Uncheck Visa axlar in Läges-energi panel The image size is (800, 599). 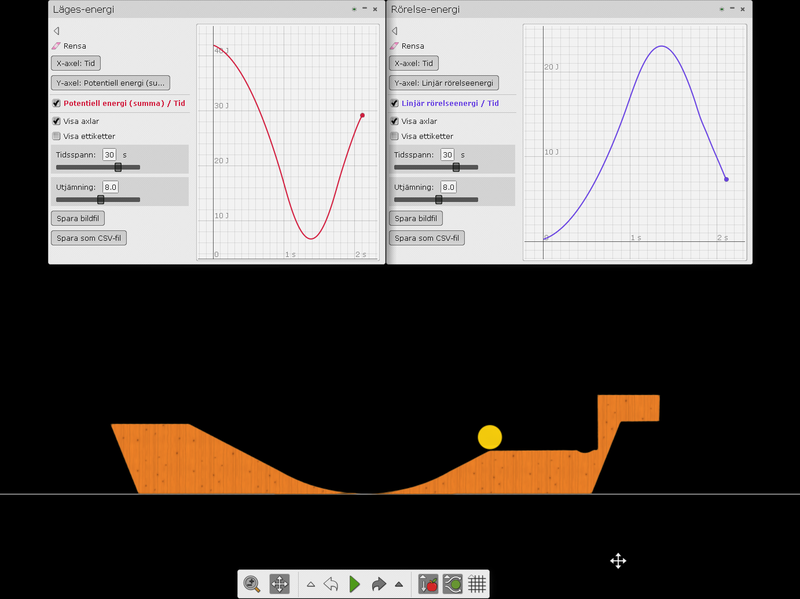pyautogui.click(x=57, y=121)
